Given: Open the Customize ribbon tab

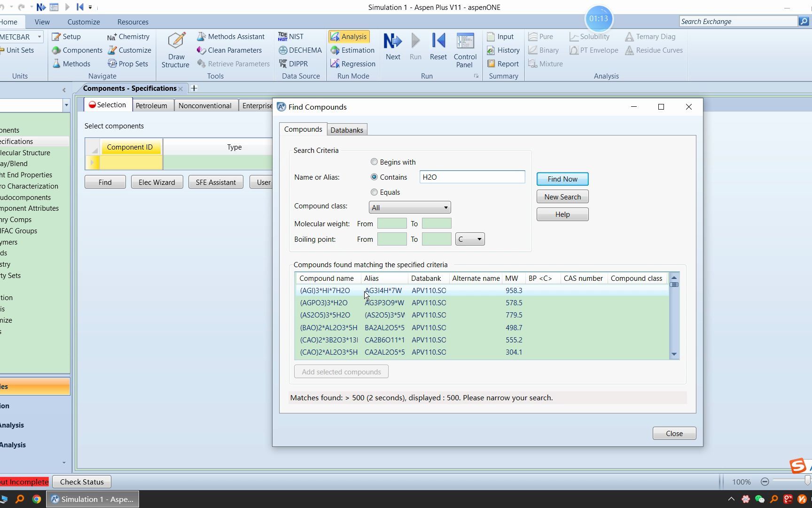Looking at the screenshot, I should pyautogui.click(x=84, y=22).
